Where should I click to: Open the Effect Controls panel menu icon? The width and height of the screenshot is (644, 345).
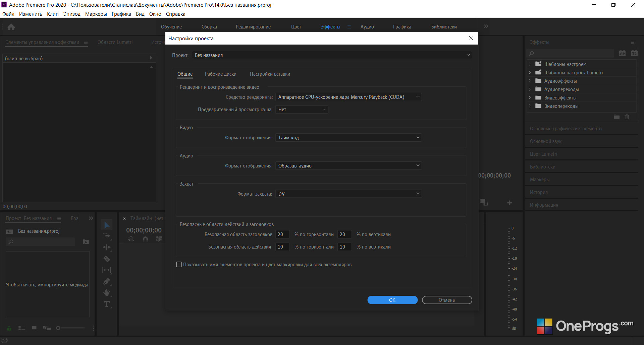86,42
